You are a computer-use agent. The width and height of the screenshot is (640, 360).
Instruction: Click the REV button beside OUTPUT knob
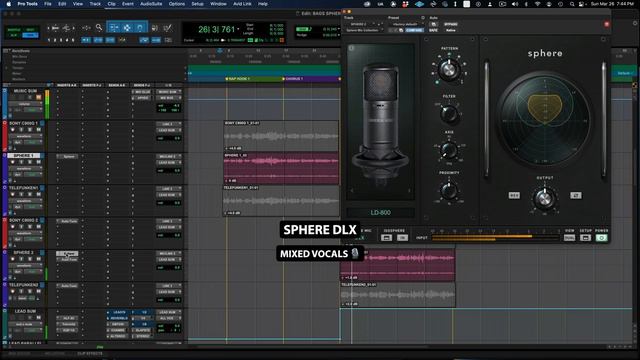pos(514,196)
